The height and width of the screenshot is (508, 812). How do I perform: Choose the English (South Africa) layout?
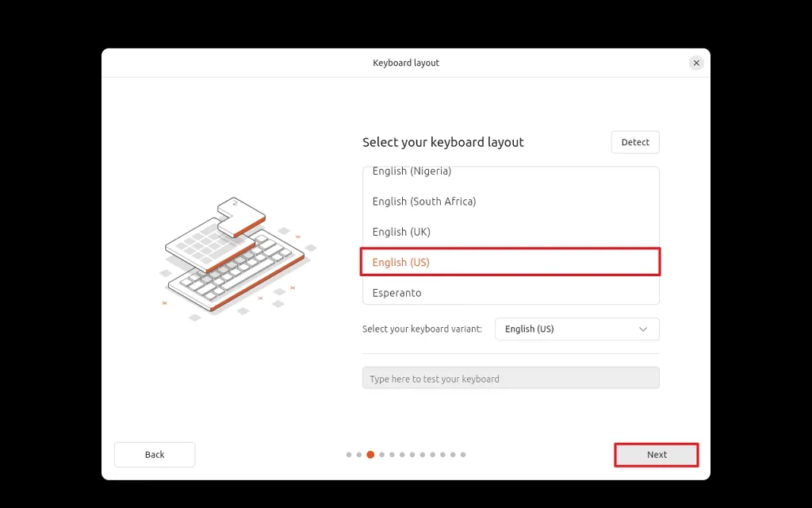click(424, 202)
